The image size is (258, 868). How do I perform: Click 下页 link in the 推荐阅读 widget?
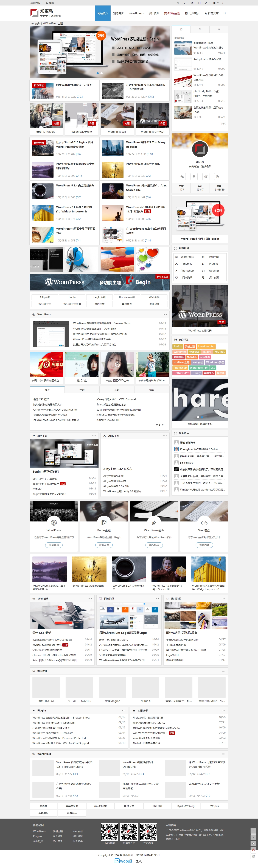(x=223, y=124)
